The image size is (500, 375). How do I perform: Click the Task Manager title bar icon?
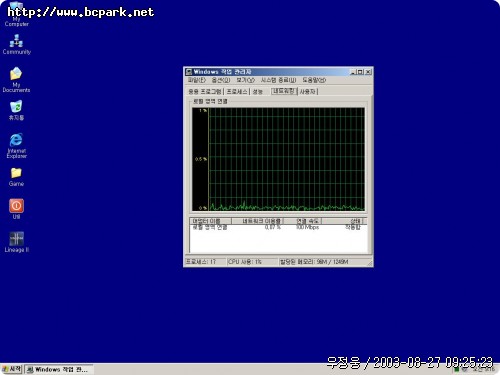click(x=189, y=72)
